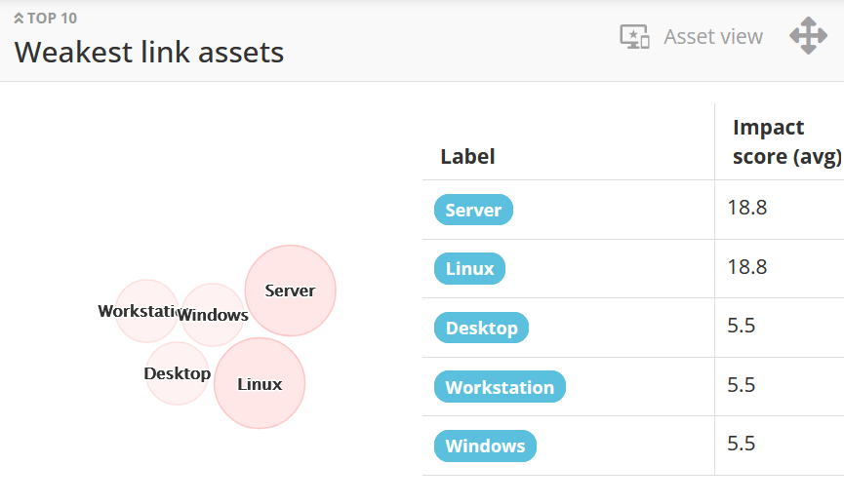Image resolution: width=844 pixels, height=504 pixels.
Task: Click the 18.8 score in Server row
Action: pos(747,208)
